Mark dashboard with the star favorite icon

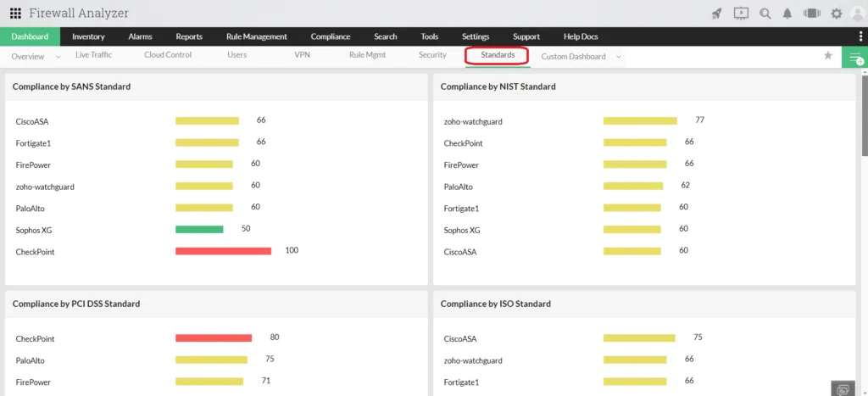(x=828, y=55)
